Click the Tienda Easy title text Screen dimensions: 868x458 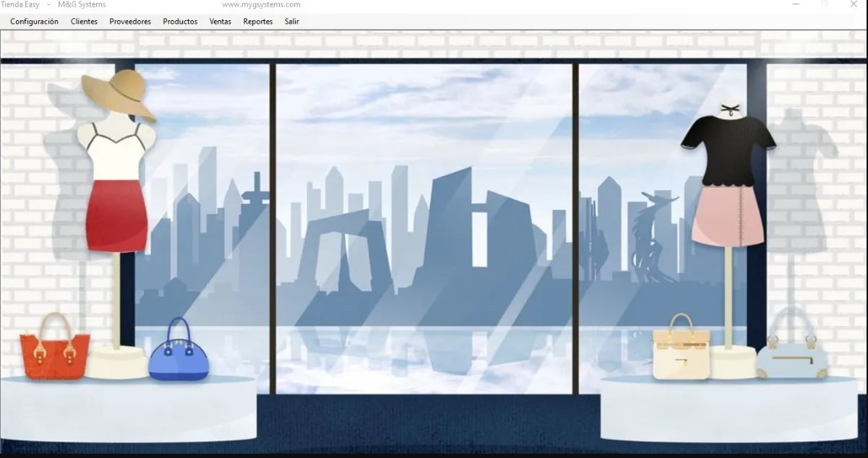20,4
